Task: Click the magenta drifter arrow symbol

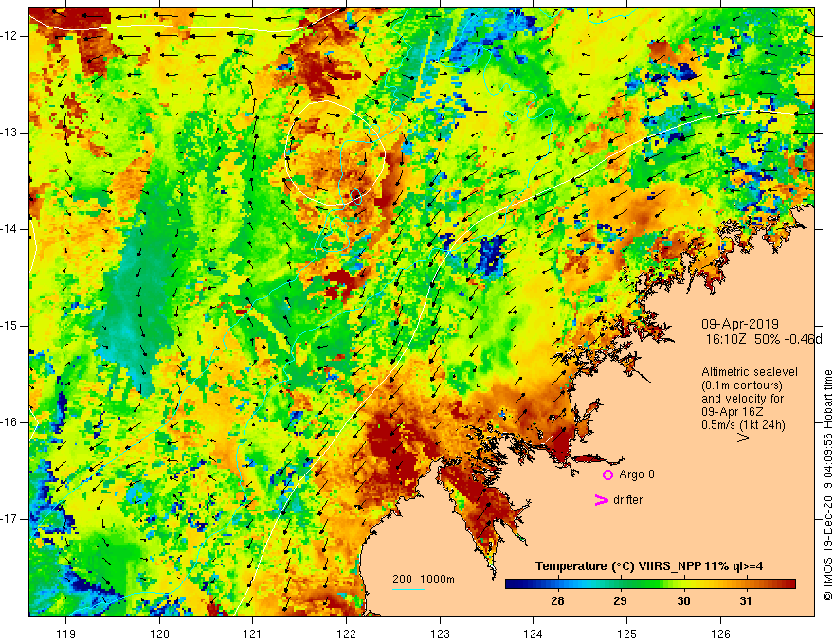Action: pyautogui.click(x=602, y=500)
